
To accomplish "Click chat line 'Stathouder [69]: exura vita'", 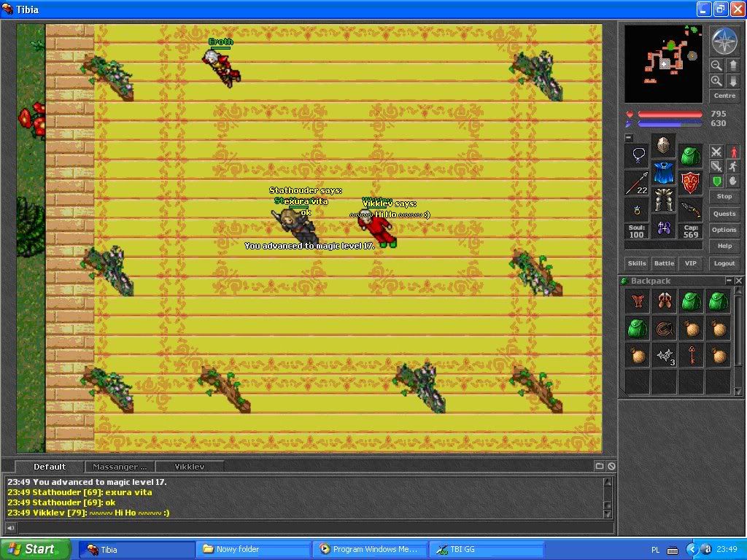I will (x=80, y=492).
